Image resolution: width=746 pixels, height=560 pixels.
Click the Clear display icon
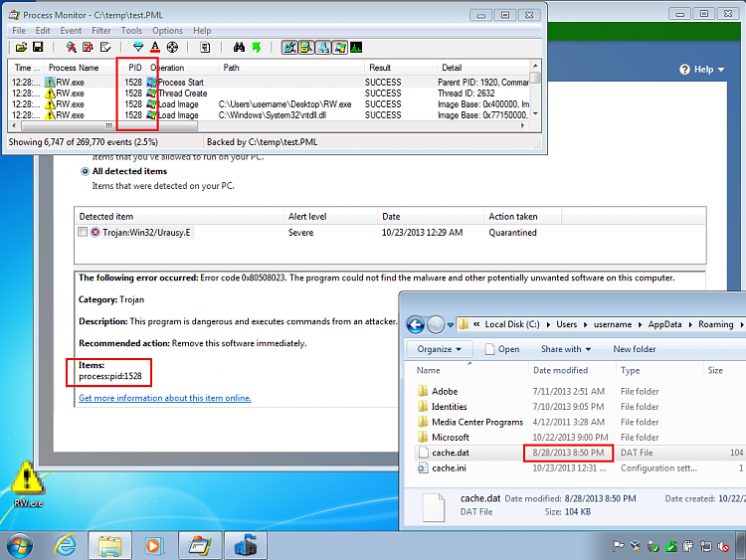(105, 47)
